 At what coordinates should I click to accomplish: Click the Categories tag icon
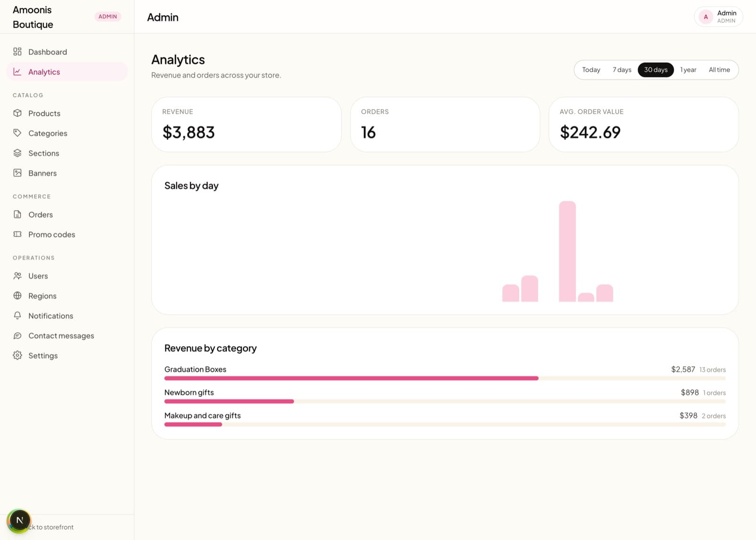17,133
